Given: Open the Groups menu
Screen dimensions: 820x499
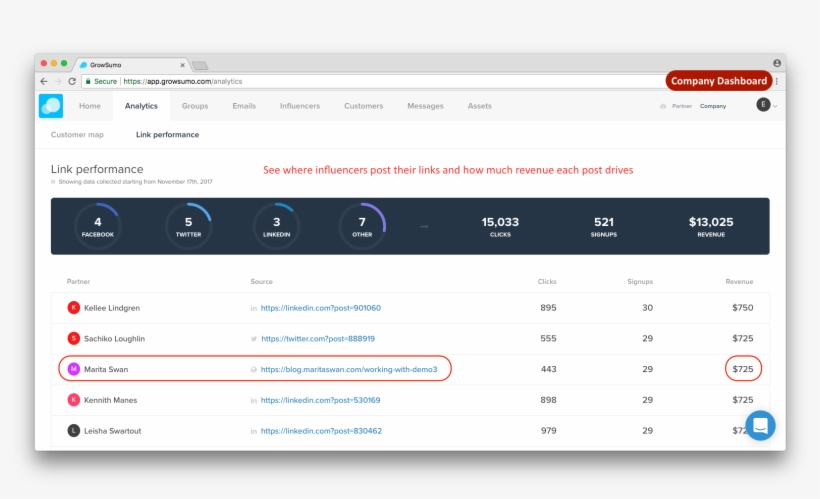Looking at the screenshot, I should (195, 106).
